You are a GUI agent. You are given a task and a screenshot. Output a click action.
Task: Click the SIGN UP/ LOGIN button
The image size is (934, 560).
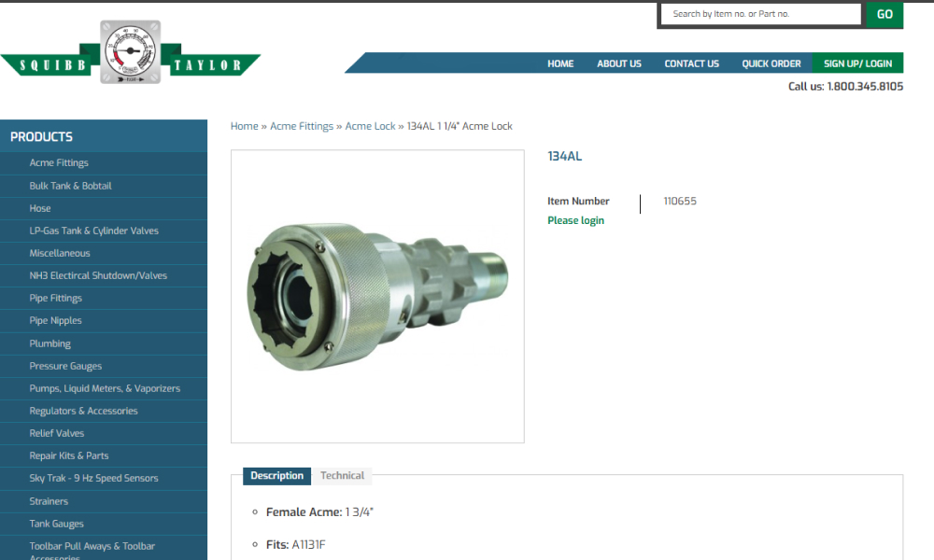click(x=857, y=63)
